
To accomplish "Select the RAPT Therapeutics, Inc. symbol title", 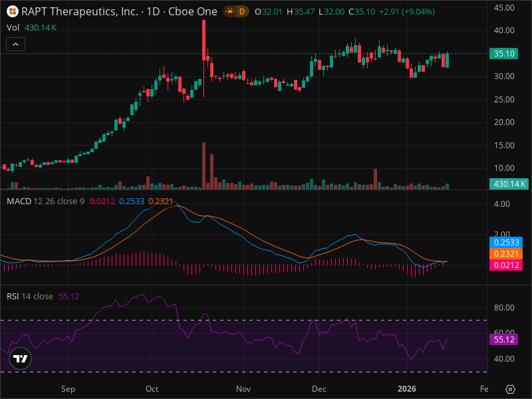I will [80, 11].
